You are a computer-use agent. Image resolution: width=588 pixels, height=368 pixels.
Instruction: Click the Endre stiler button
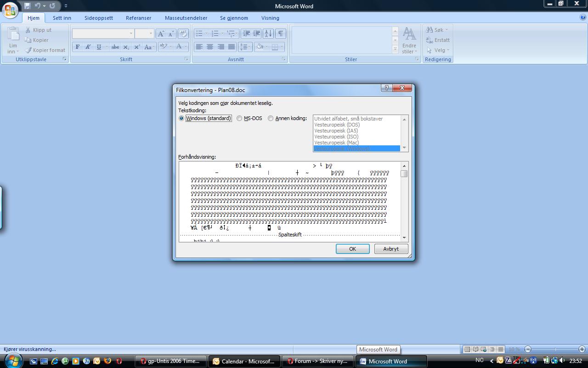click(x=409, y=40)
